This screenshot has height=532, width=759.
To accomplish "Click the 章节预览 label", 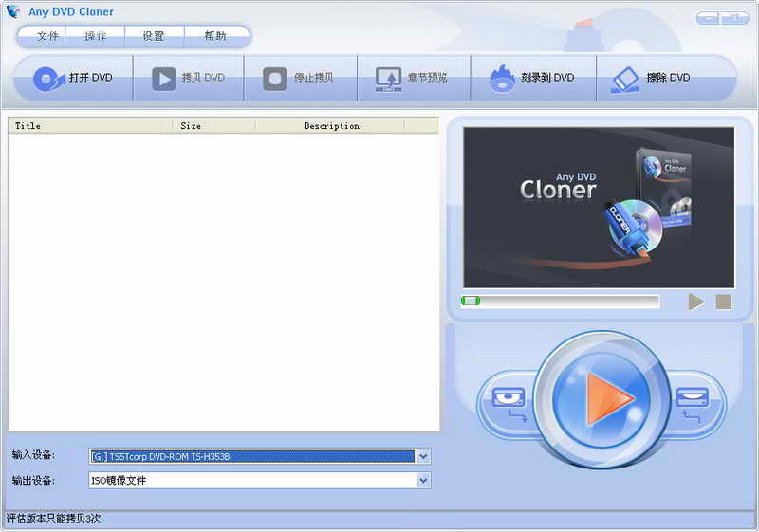I will click(428, 78).
